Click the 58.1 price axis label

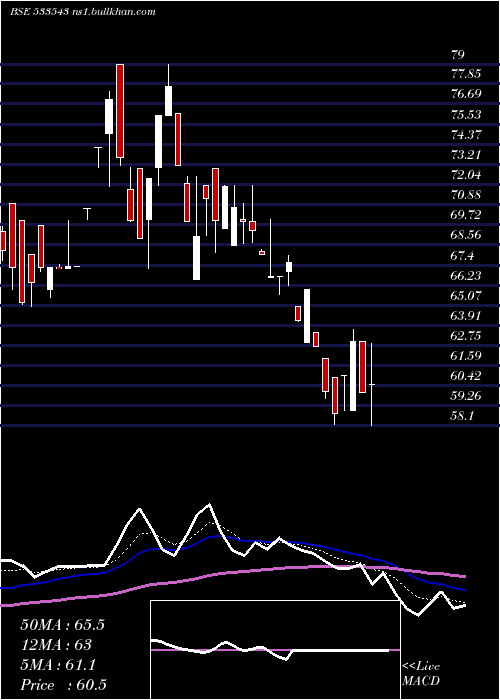click(x=462, y=416)
